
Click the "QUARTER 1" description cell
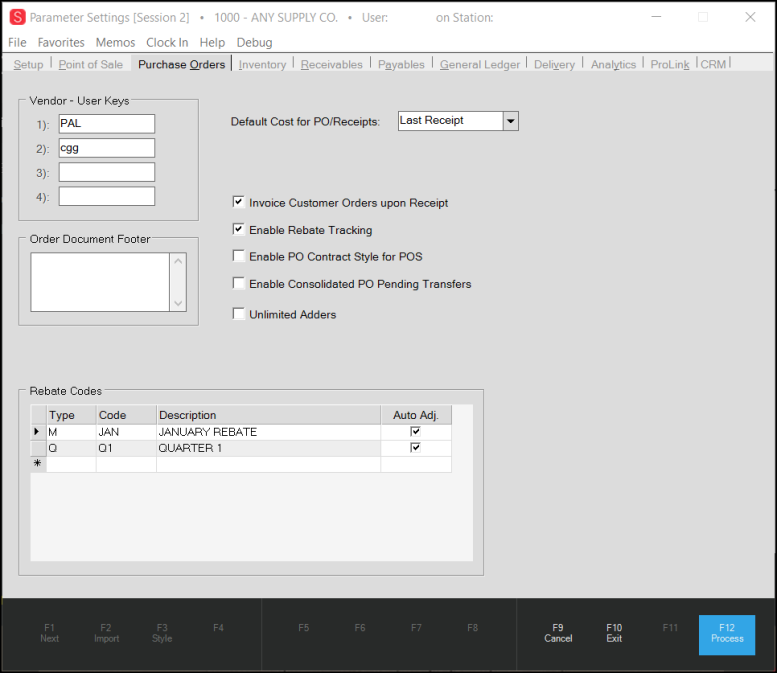[x=269, y=448]
